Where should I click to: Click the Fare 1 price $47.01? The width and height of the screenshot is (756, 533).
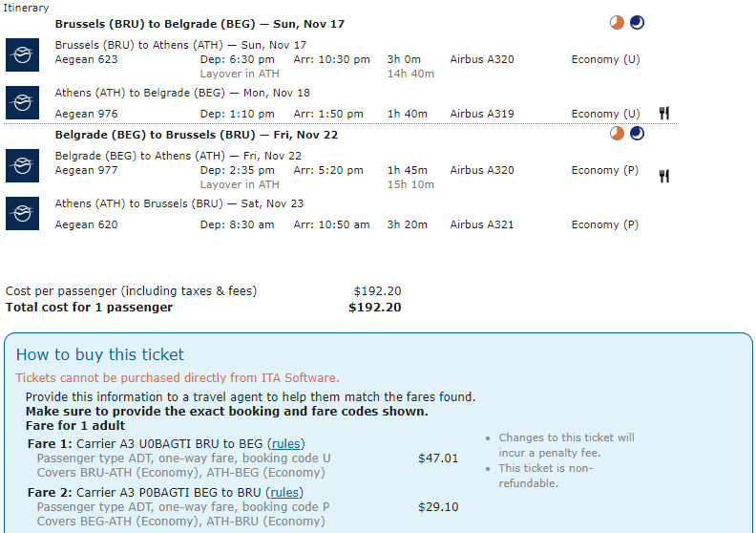(x=438, y=458)
